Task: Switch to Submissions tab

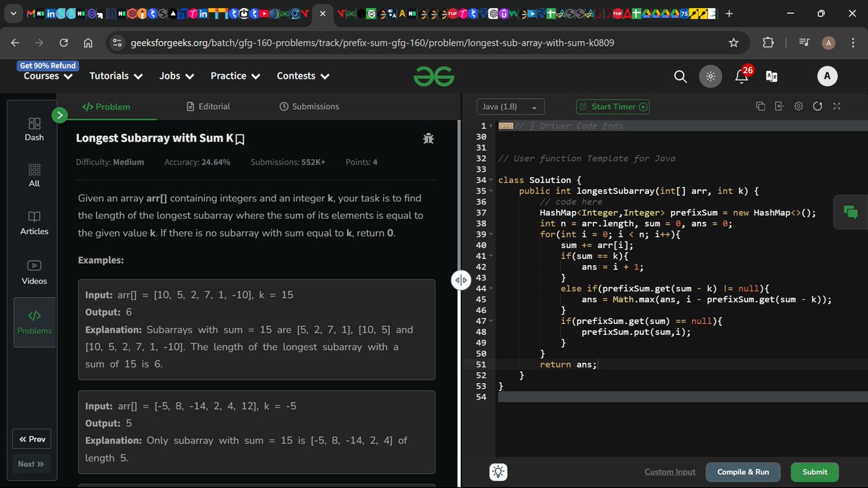Action: [x=309, y=106]
